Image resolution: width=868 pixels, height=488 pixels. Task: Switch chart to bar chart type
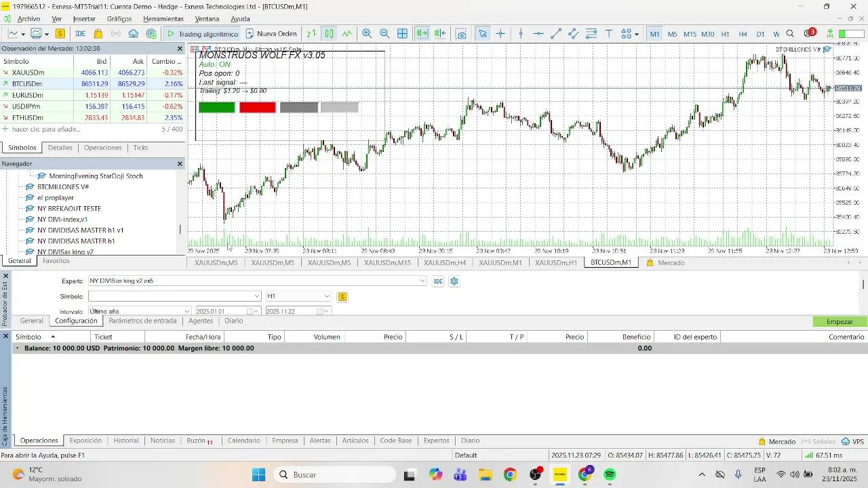[x=311, y=33]
